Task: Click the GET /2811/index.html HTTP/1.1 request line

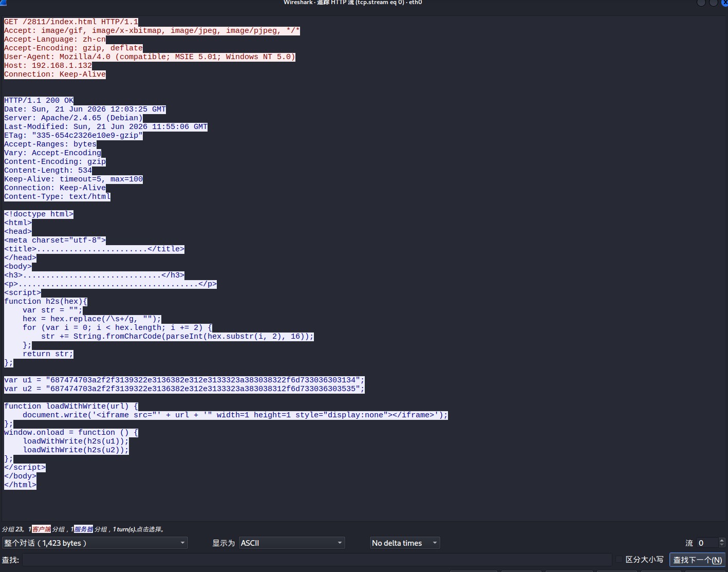Action: pyautogui.click(x=71, y=22)
